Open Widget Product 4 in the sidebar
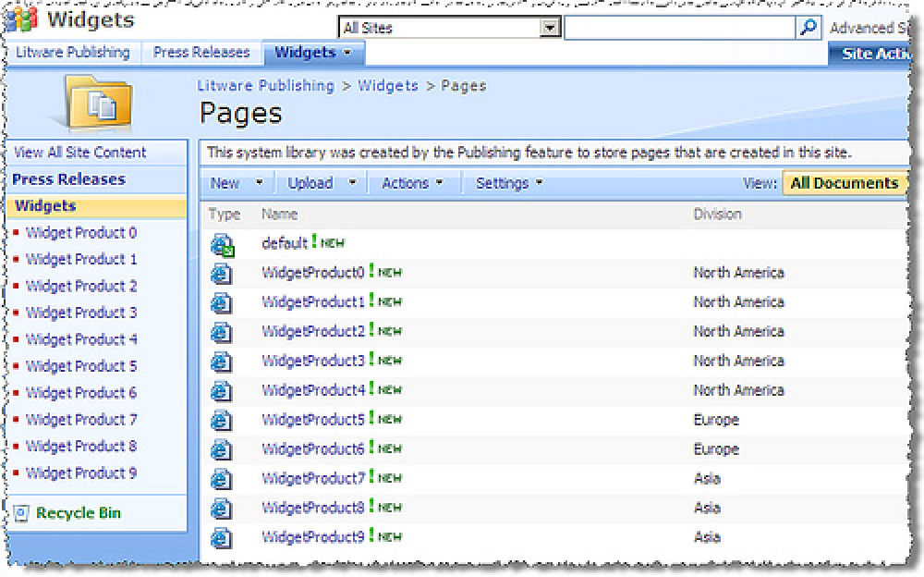 (80, 340)
